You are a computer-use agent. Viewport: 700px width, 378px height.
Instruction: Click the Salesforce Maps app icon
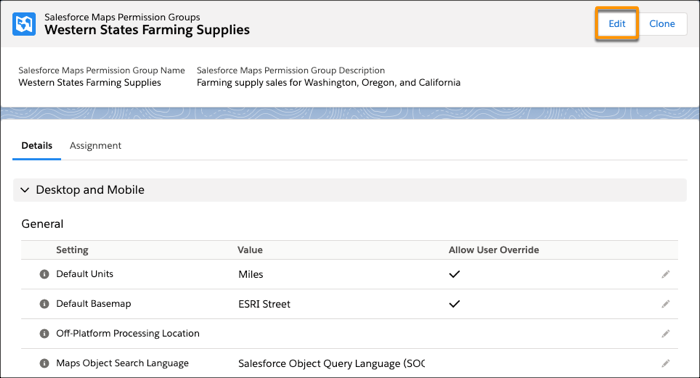point(24,24)
